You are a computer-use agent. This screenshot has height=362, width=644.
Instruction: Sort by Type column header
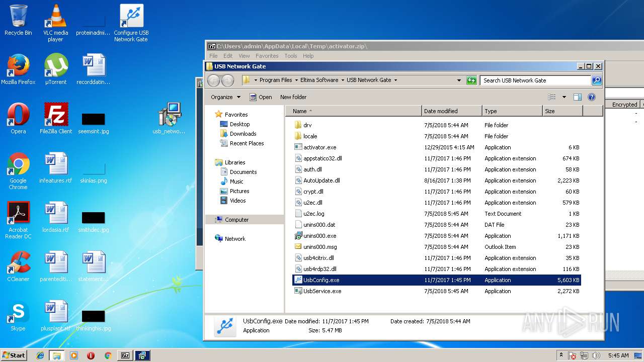[x=512, y=111]
